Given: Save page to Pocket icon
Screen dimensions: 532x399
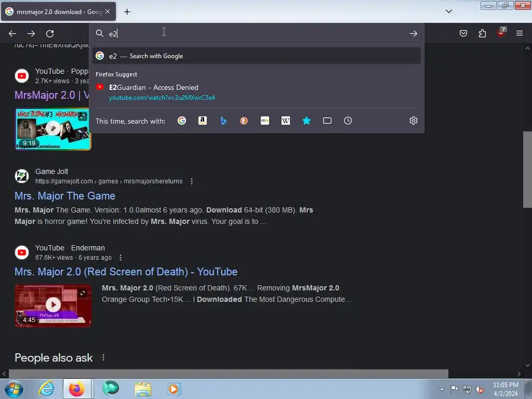Looking at the screenshot, I should (x=463, y=33).
